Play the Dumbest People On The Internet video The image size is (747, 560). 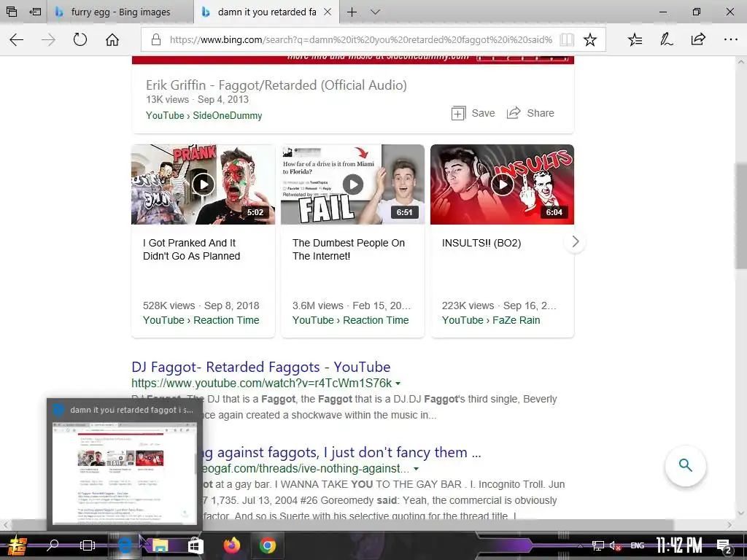pos(352,184)
